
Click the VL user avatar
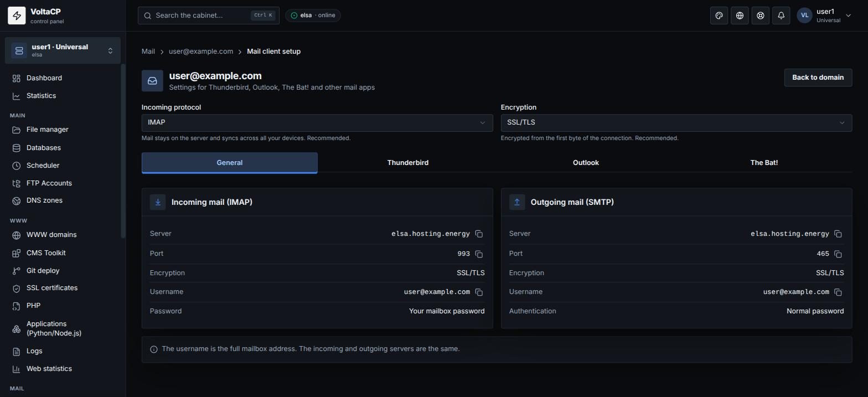tap(804, 16)
